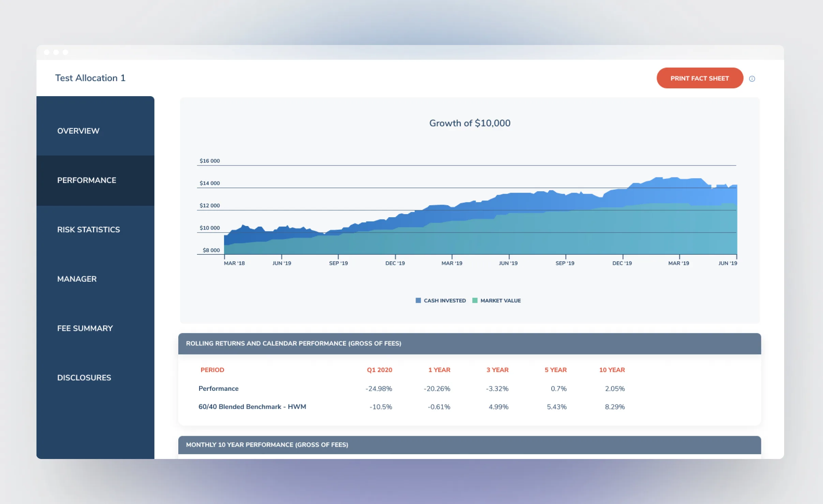This screenshot has width=823, height=504.
Task: Click the 3 YEAR column header
Action: [497, 370]
